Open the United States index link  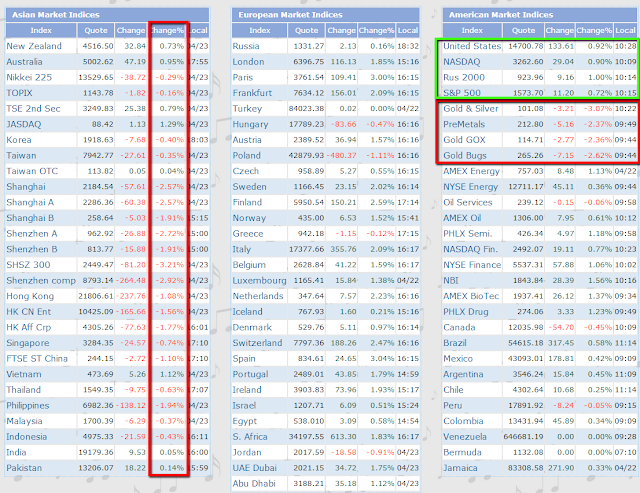pos(472,46)
